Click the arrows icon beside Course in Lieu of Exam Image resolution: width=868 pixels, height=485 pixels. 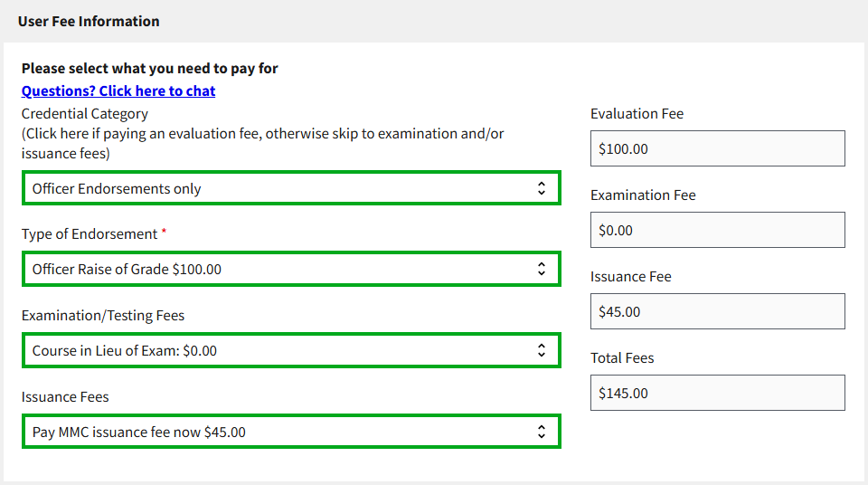pos(541,350)
